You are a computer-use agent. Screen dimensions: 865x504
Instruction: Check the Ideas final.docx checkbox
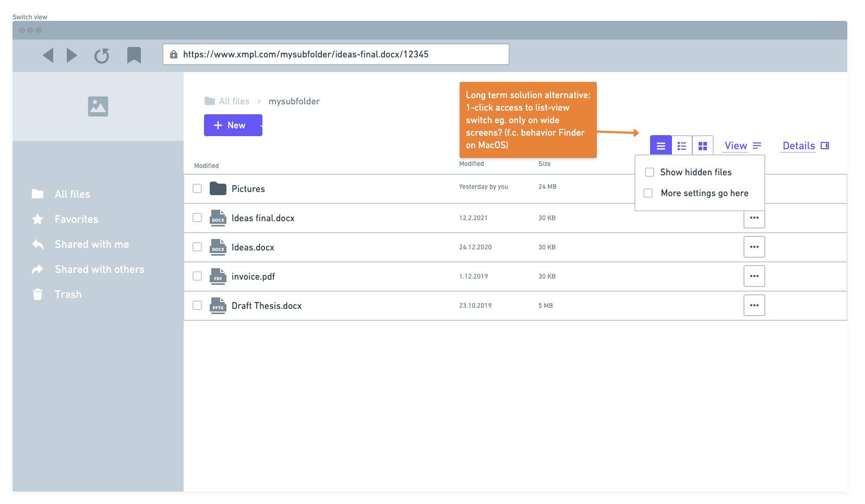click(197, 218)
